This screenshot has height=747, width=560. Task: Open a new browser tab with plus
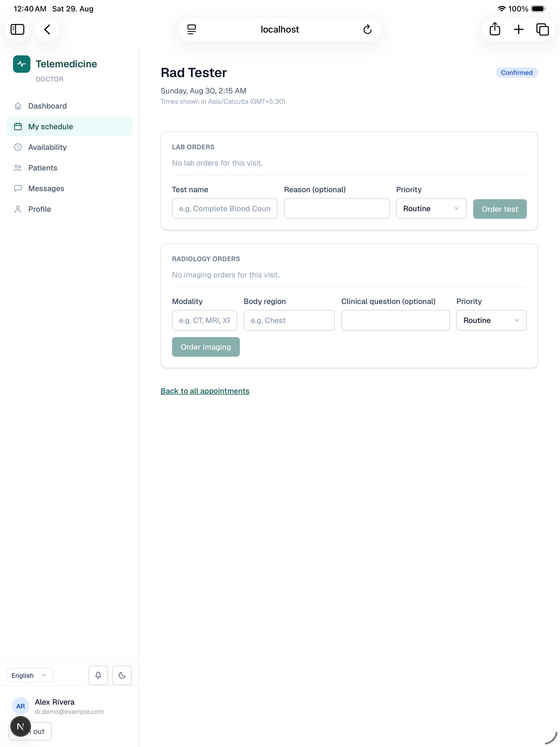(x=518, y=29)
